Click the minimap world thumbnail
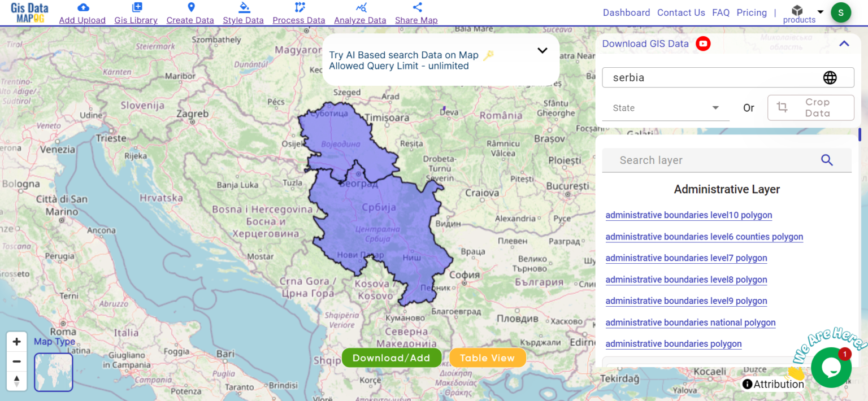 tap(53, 372)
